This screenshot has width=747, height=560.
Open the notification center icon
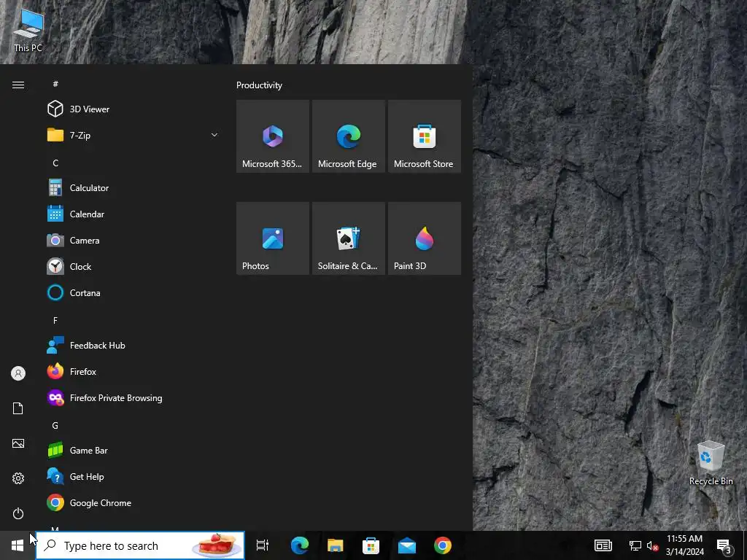pos(724,545)
